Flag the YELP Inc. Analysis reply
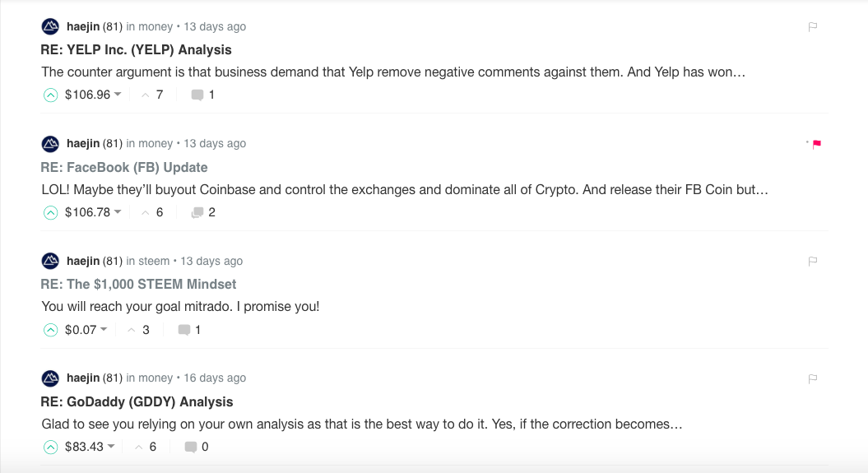The width and height of the screenshot is (868, 473). coord(812,27)
